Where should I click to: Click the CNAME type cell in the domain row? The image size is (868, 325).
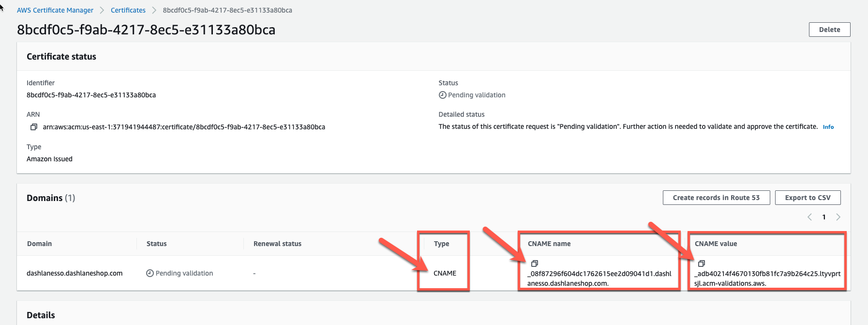[445, 273]
